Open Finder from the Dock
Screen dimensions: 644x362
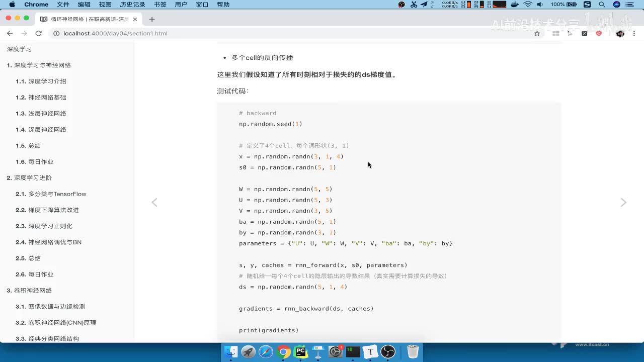pos(231,351)
